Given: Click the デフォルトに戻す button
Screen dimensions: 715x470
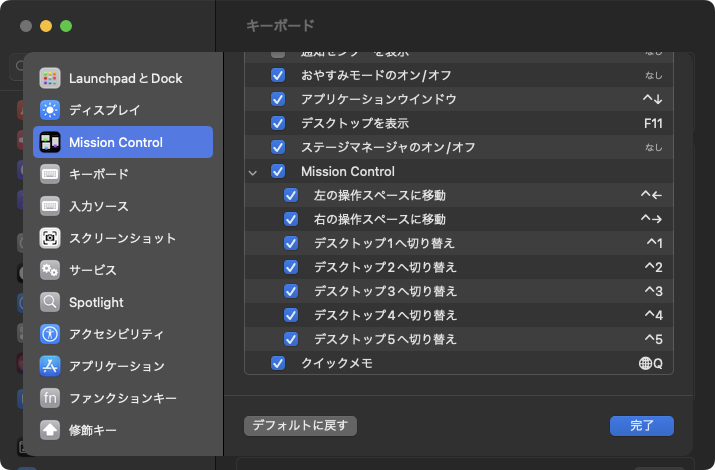Looking at the screenshot, I should click(300, 426).
